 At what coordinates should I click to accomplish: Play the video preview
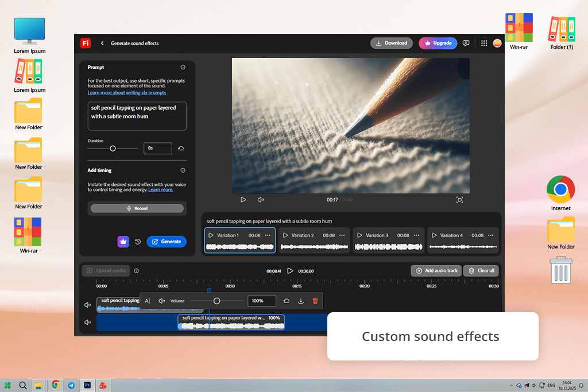243,200
